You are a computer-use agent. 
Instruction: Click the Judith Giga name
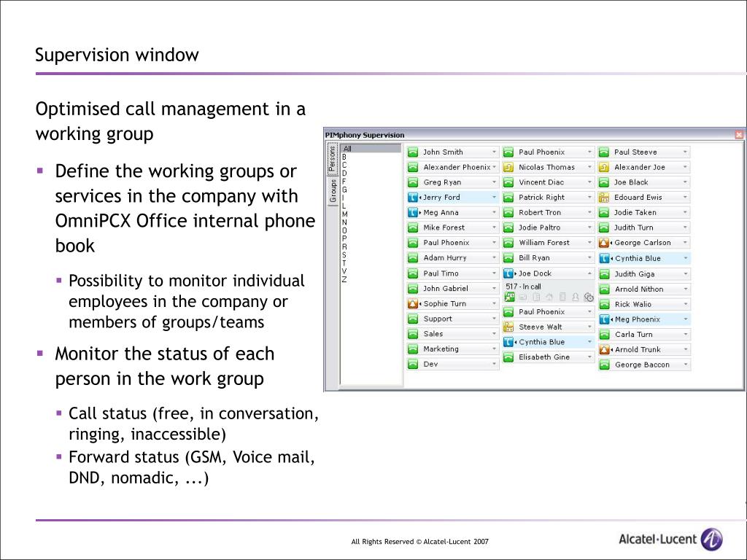(x=635, y=274)
